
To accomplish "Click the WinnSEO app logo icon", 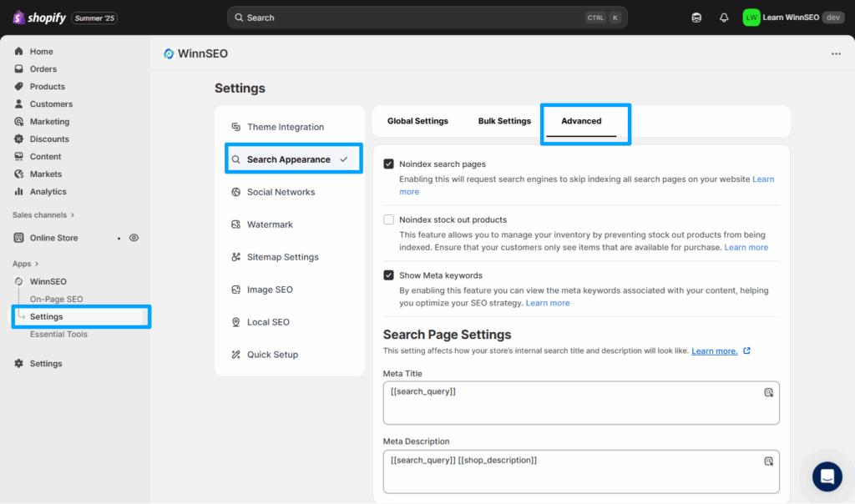I will 169,53.
